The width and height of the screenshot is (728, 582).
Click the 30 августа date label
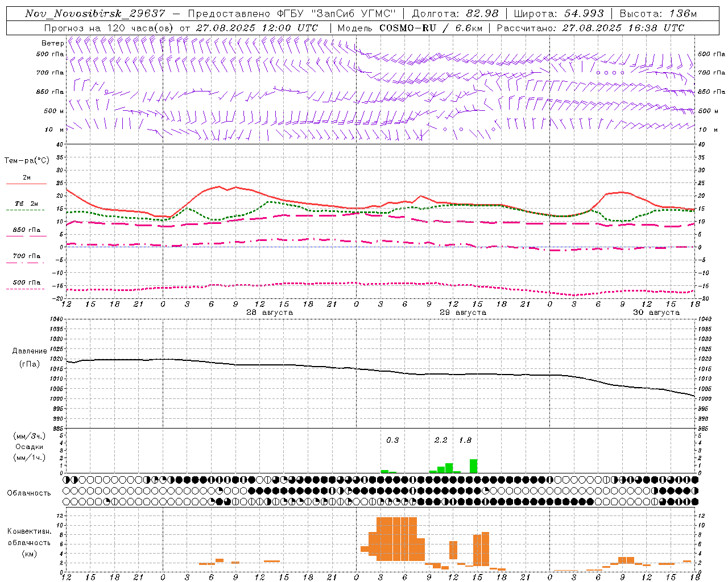click(656, 313)
